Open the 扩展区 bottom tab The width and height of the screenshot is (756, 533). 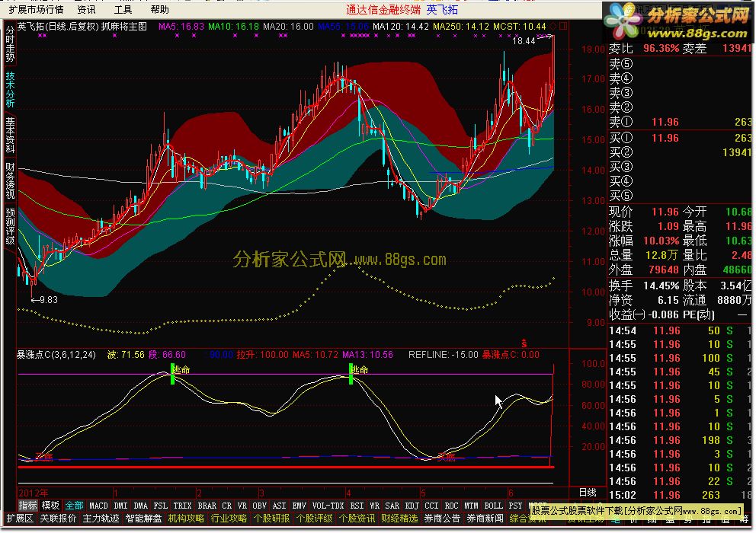(x=19, y=519)
